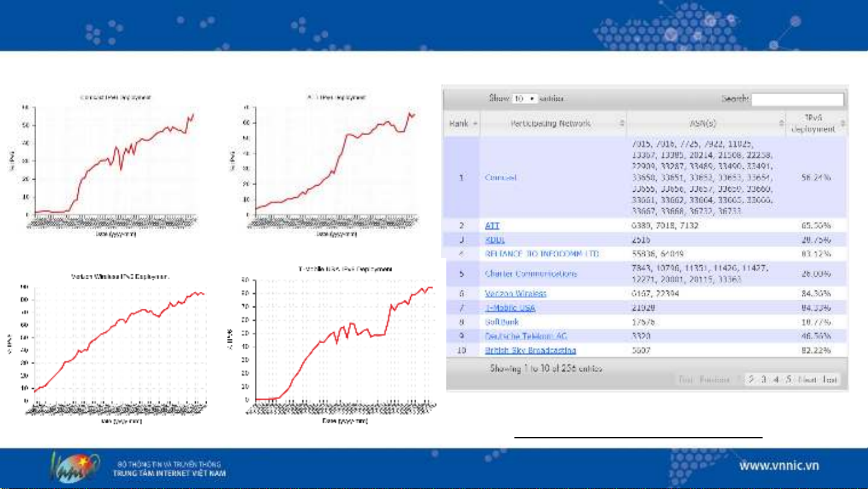Open the KDDI network link

tap(495, 239)
